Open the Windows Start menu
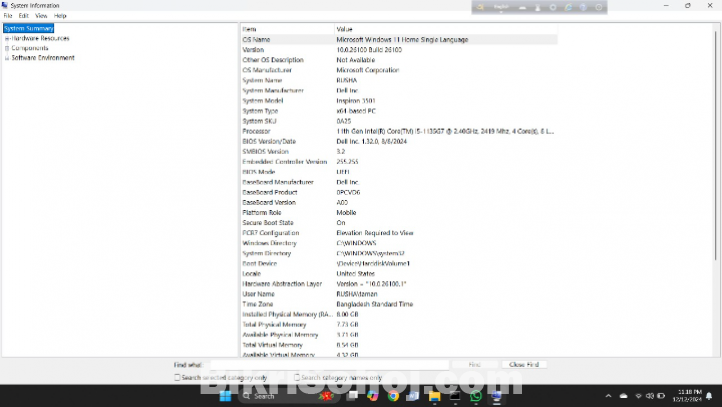This screenshot has height=407, width=722. click(x=225, y=396)
